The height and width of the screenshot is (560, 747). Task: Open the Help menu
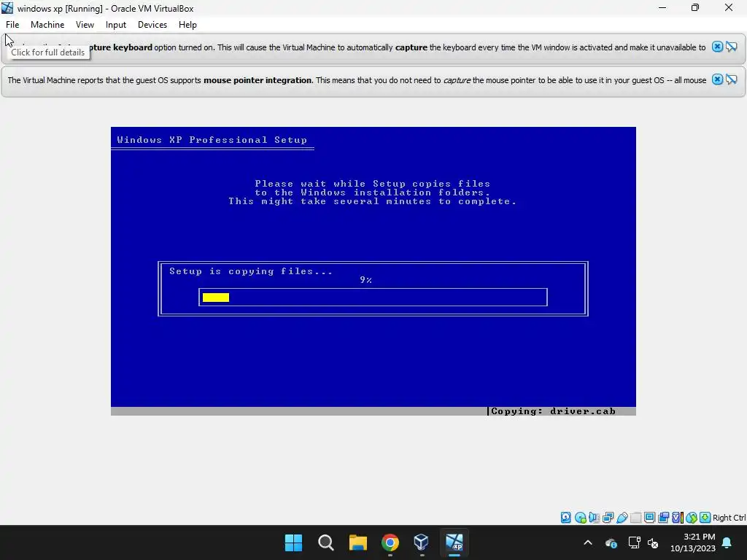coord(187,25)
